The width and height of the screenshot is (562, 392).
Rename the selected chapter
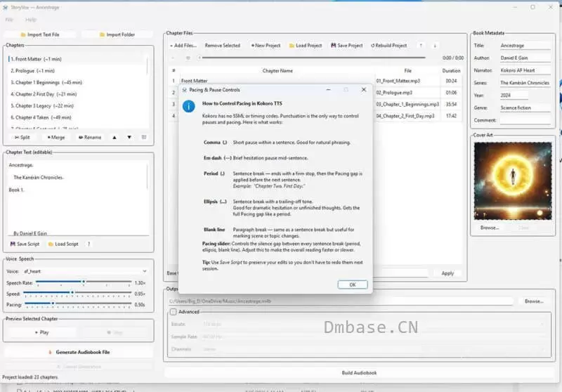point(90,137)
